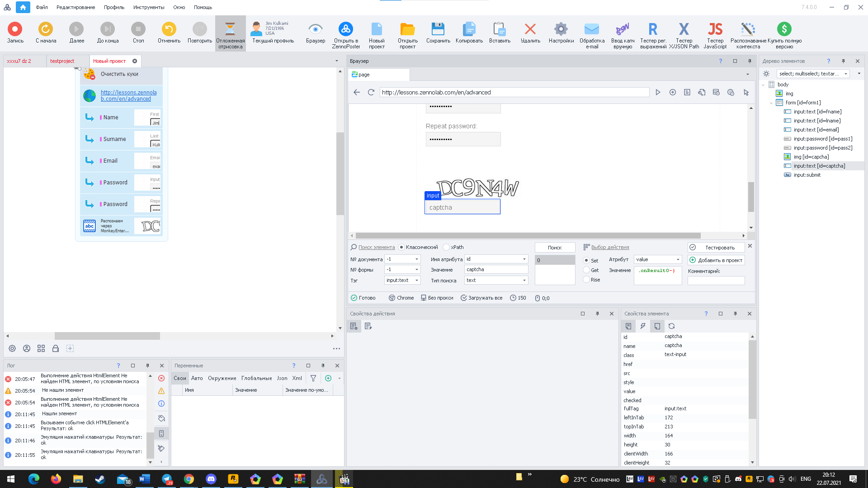The width and height of the screenshot is (868, 488).
Task: Select the Классический search radio
Action: [x=401, y=247]
